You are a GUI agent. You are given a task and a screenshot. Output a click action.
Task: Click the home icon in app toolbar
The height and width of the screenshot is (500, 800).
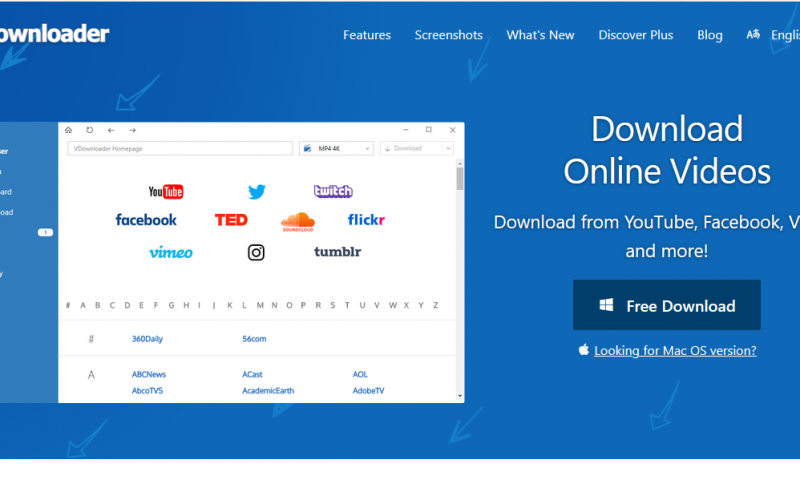pyautogui.click(x=68, y=130)
